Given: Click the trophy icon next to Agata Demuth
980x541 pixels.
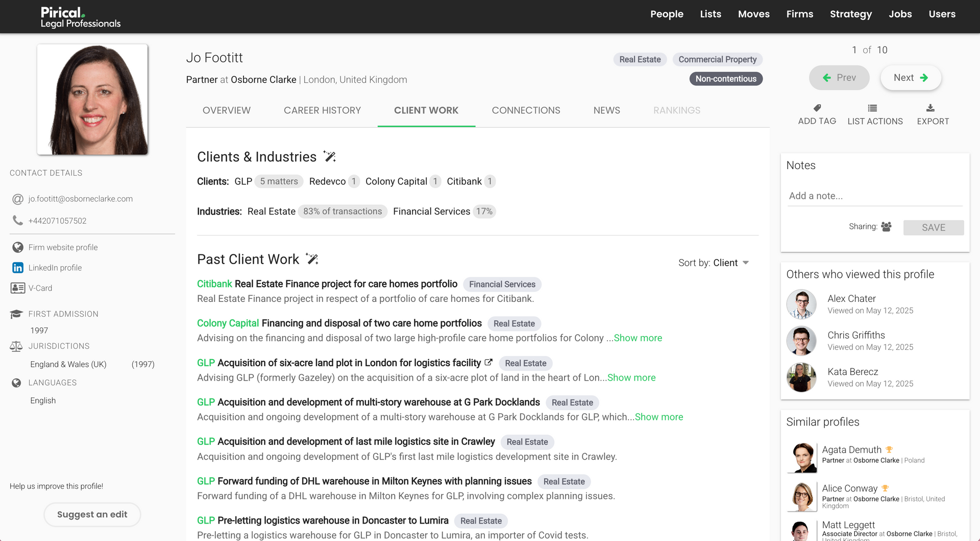Looking at the screenshot, I should (x=889, y=450).
